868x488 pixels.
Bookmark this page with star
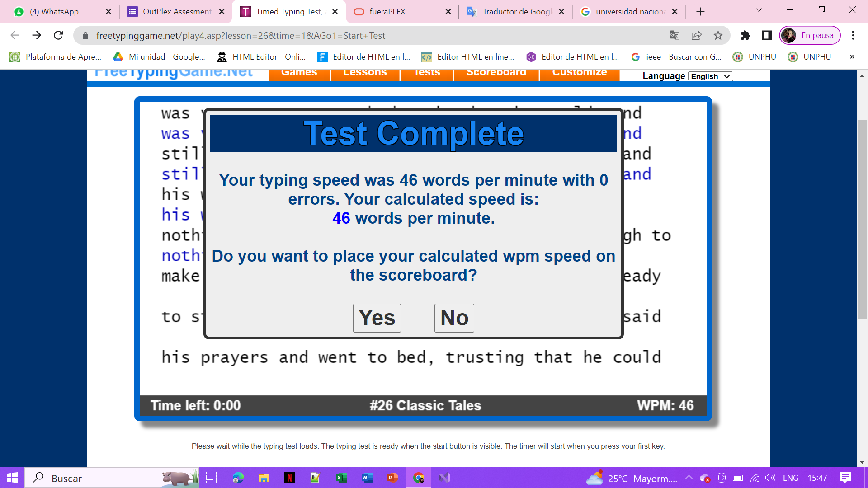(x=718, y=35)
